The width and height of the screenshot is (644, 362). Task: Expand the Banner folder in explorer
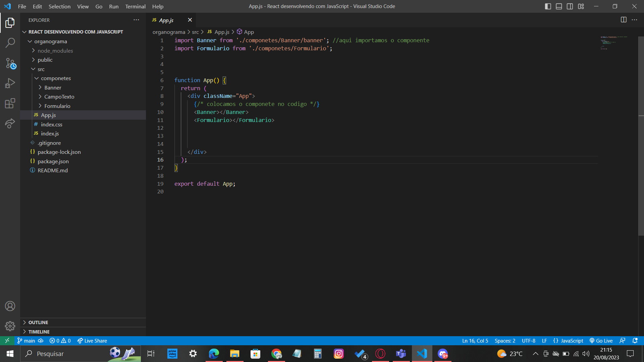tap(40, 87)
